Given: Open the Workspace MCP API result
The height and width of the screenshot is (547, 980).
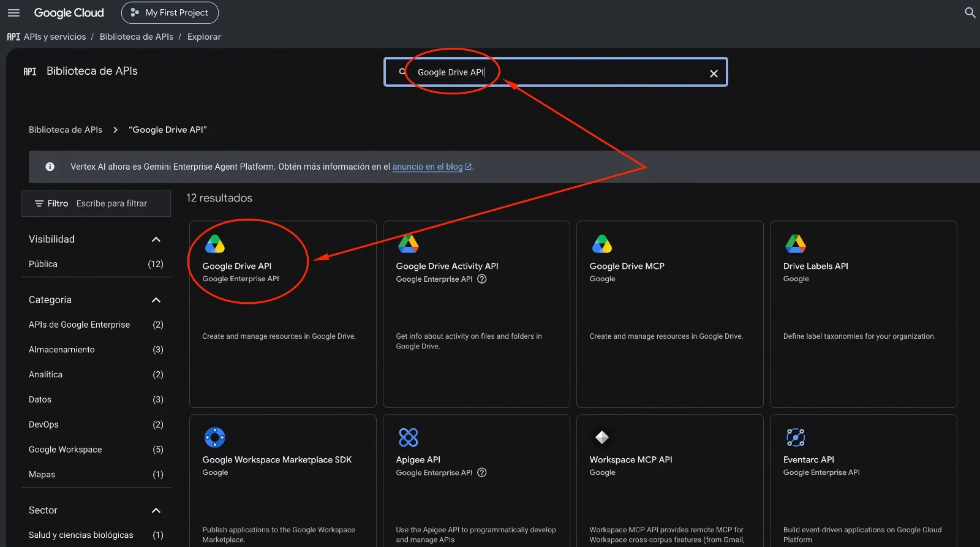Looking at the screenshot, I should click(x=631, y=459).
